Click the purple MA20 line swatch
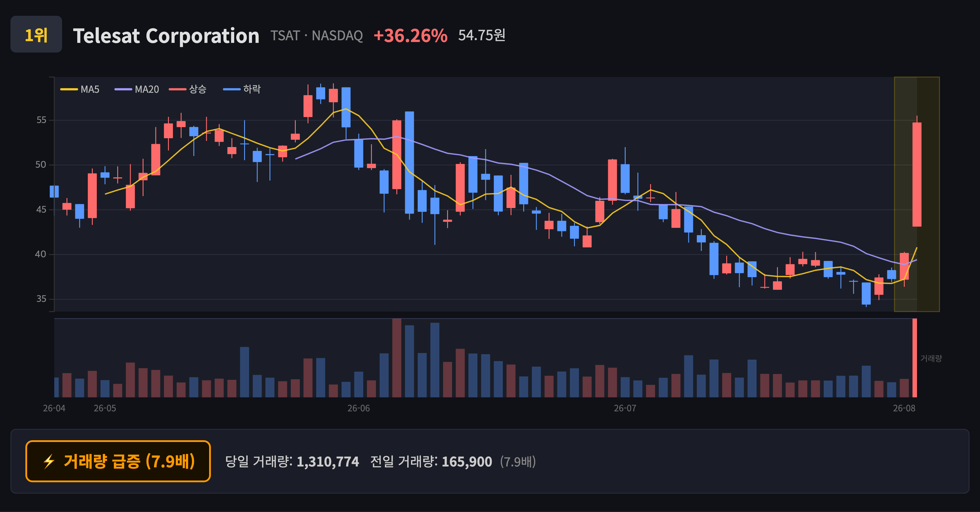Screen dimensions: 980x512 123,89
